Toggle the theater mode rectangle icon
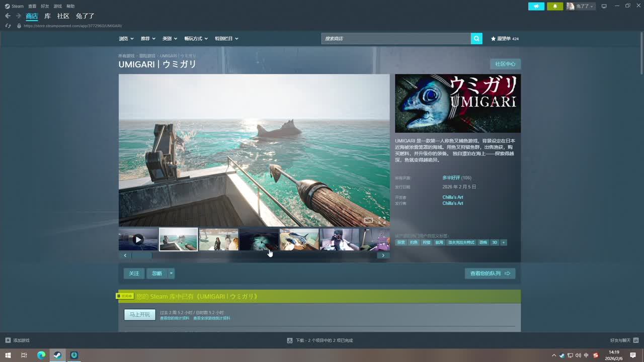The width and height of the screenshot is (644, 362). point(368,220)
